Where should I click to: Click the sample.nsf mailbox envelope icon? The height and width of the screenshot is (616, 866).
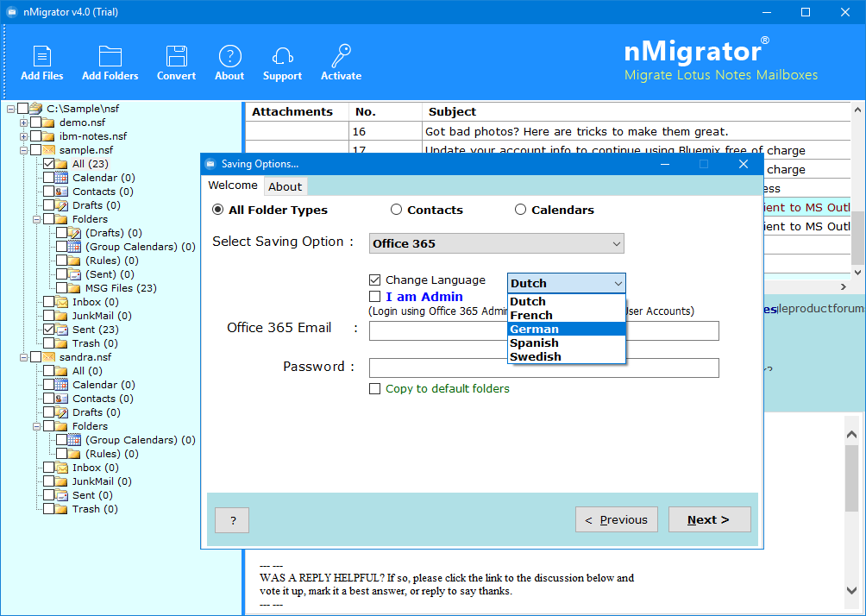pos(48,150)
